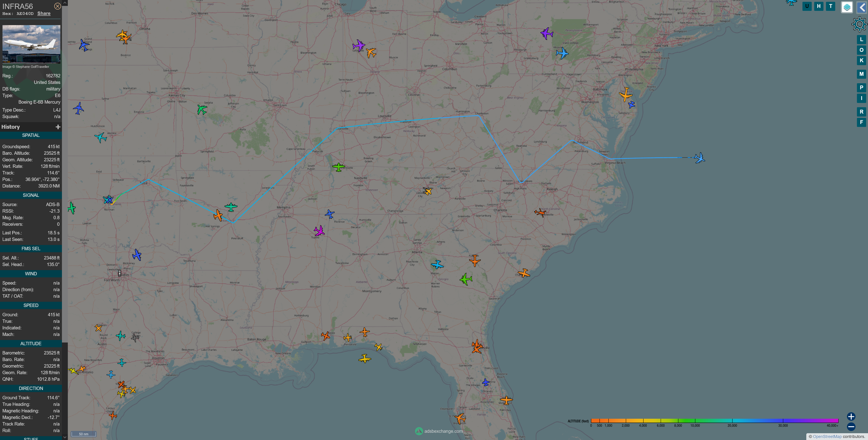
Task: Click the SIGNAL section header
Action: coord(31,195)
